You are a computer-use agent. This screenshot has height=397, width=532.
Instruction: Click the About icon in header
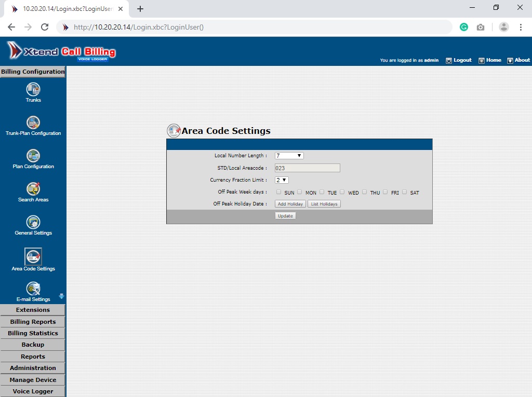(x=510, y=60)
